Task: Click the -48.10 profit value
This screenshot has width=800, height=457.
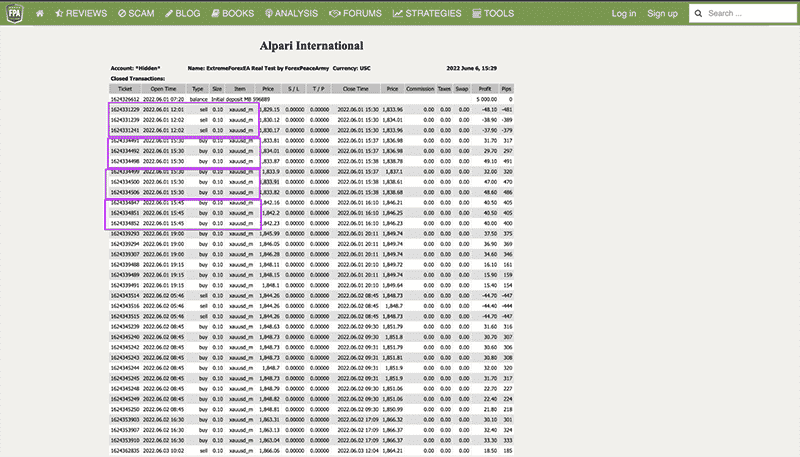Action: pos(489,110)
